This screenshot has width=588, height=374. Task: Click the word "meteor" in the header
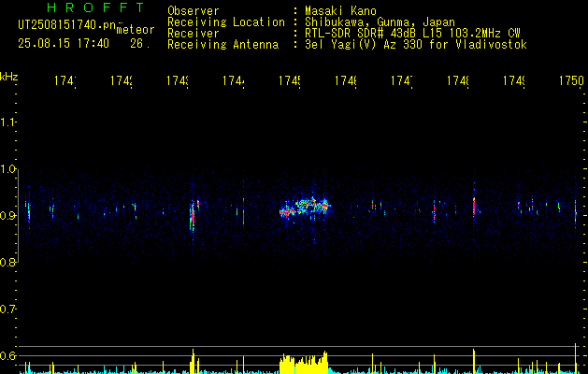136,30
